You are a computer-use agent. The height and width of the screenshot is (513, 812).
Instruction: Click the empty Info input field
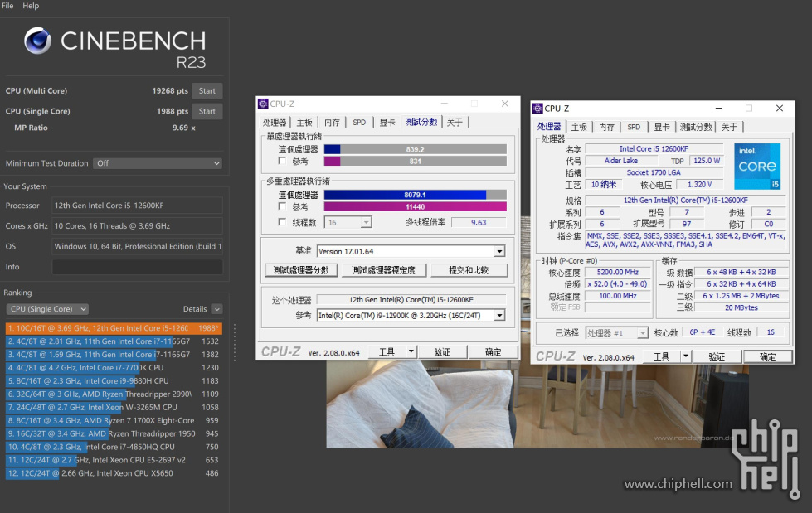[x=137, y=267]
